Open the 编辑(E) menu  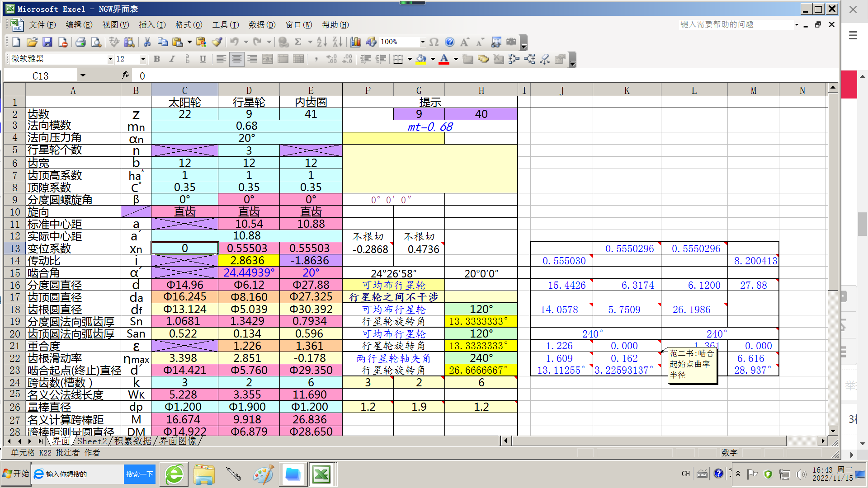click(79, 25)
